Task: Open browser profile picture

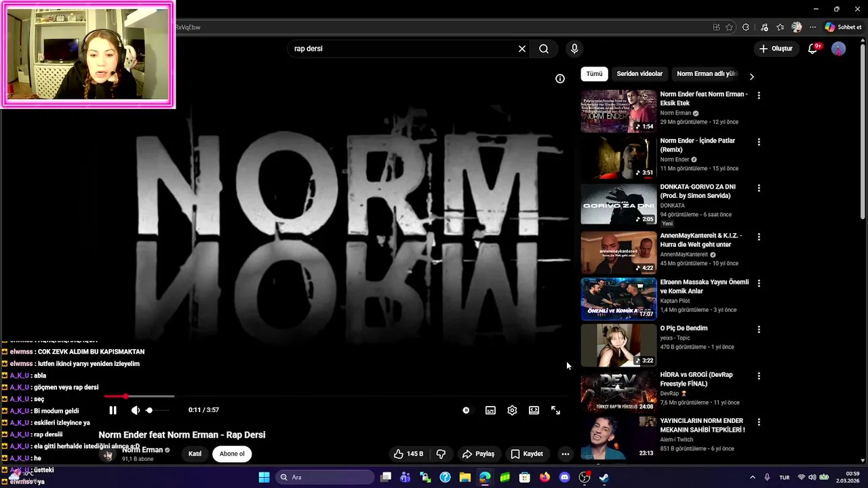Action: tap(797, 27)
